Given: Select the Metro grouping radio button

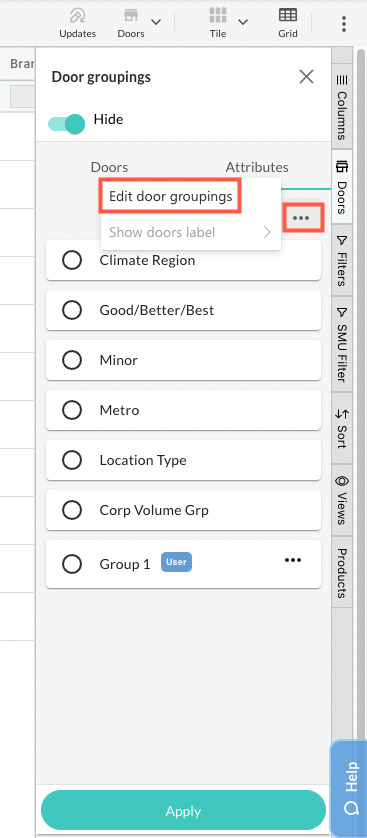Looking at the screenshot, I should click(72, 410).
